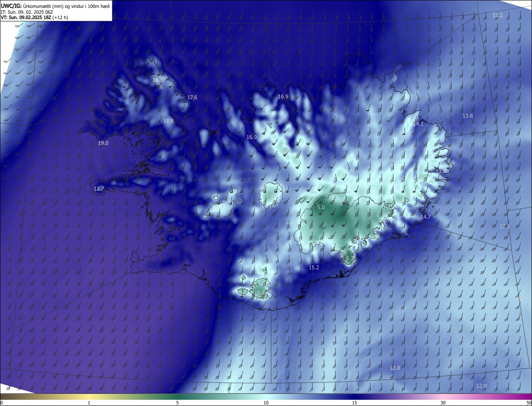
Task: Click the faint 9.8 value label
Action: [x=219, y=207]
